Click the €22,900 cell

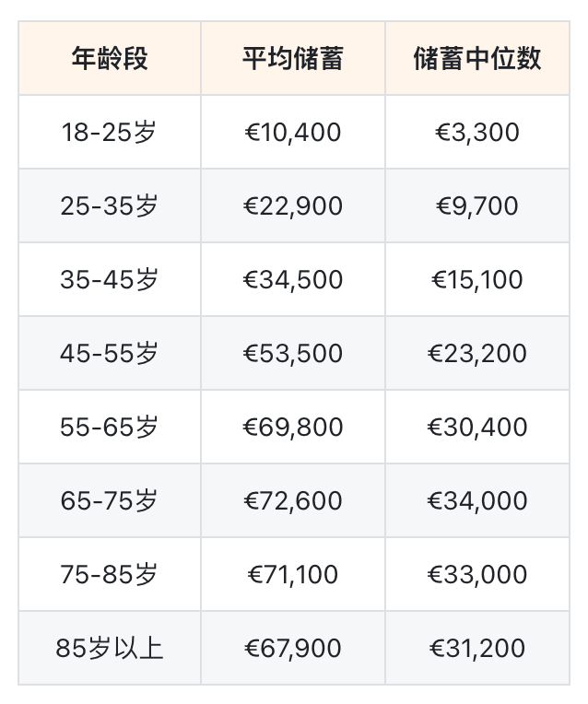[x=293, y=206]
